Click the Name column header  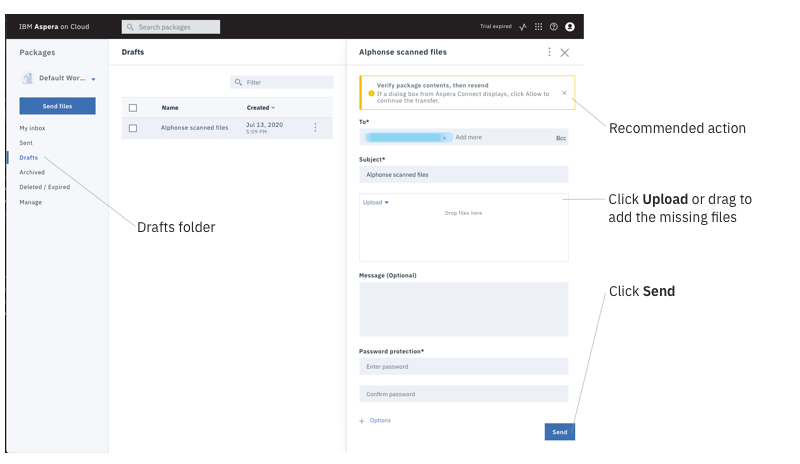170,108
